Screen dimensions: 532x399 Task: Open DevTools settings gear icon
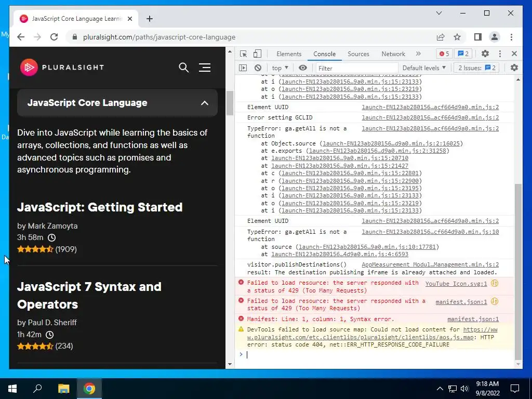point(485,54)
